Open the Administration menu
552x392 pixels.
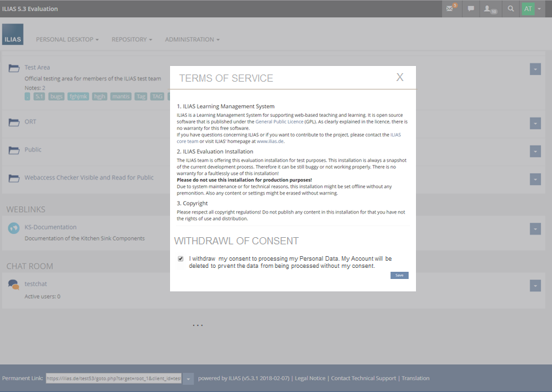(192, 39)
